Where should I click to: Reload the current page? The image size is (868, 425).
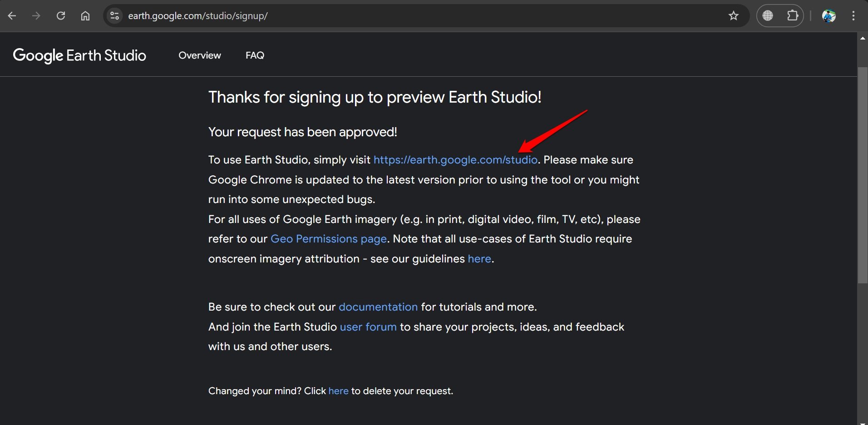click(x=61, y=16)
